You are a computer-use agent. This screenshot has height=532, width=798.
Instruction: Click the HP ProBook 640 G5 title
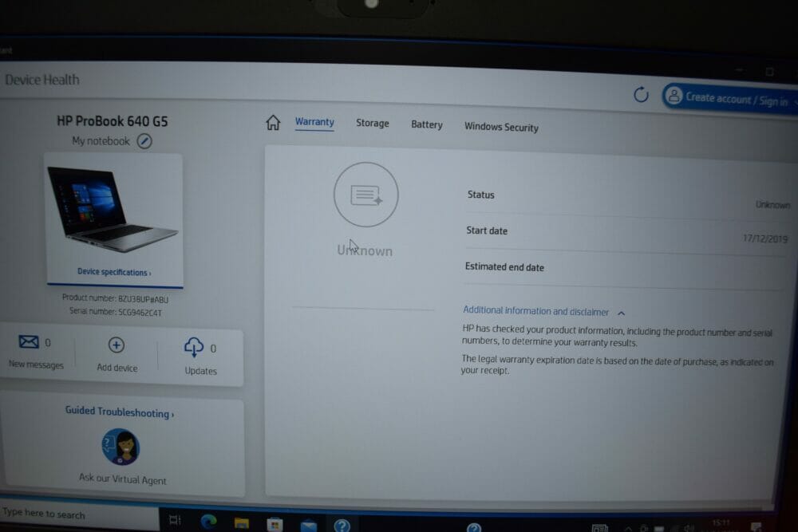tap(112, 121)
